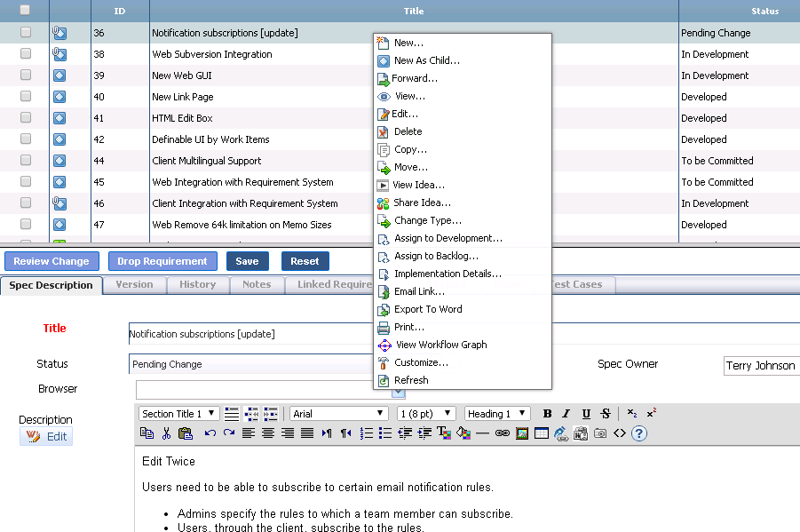This screenshot has height=532, width=800.
Task: Click the insert horizontal rule icon
Action: tap(482, 433)
